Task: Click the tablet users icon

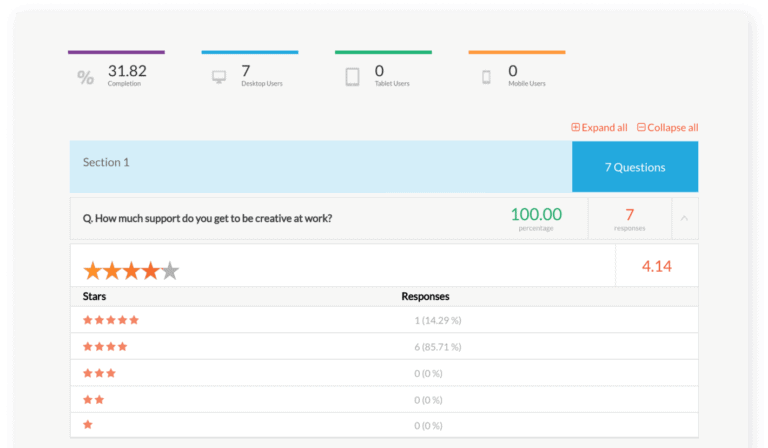Action: click(x=352, y=77)
